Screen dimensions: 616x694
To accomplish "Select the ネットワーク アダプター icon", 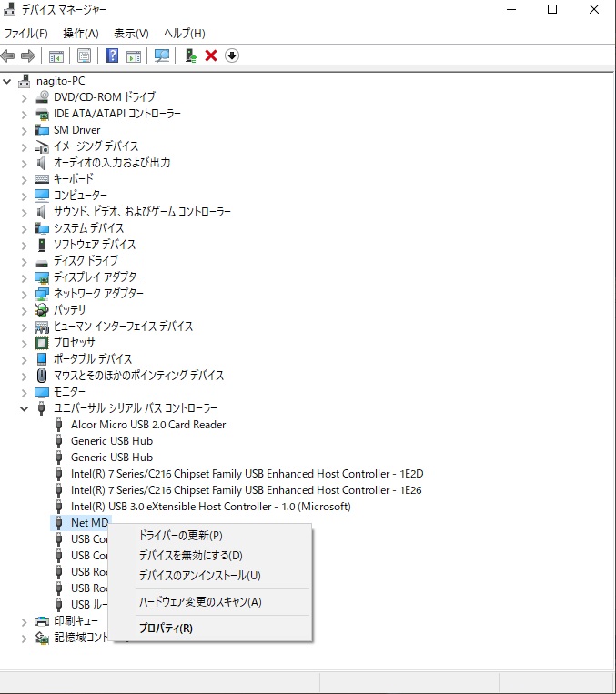I will click(x=42, y=294).
